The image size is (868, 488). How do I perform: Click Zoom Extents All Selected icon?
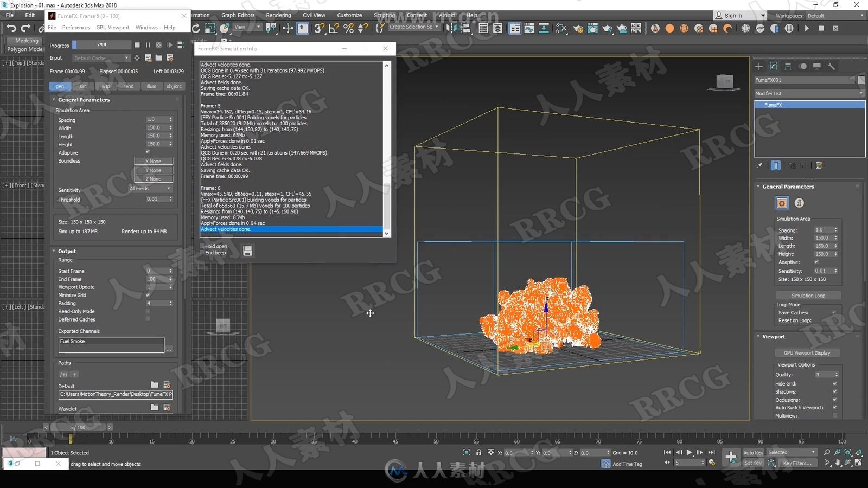(x=858, y=452)
